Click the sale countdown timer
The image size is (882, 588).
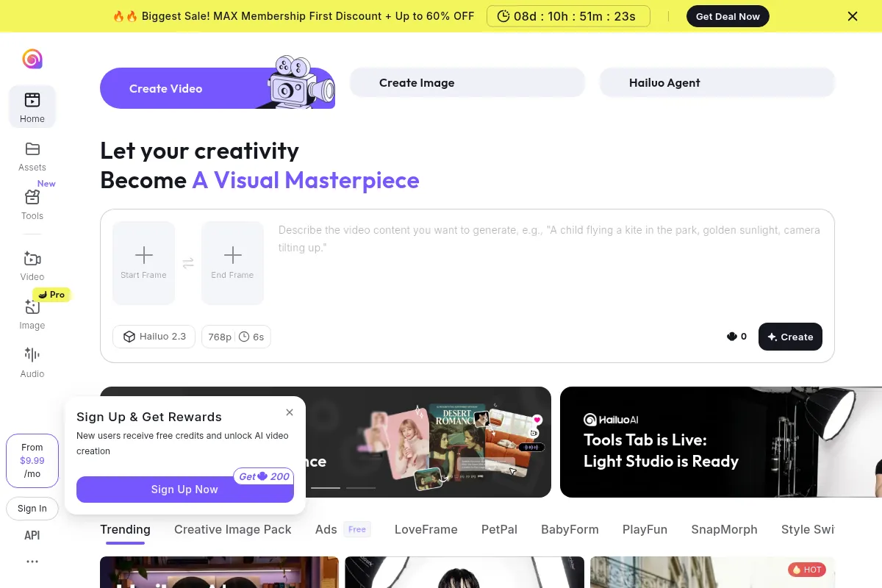coord(568,16)
